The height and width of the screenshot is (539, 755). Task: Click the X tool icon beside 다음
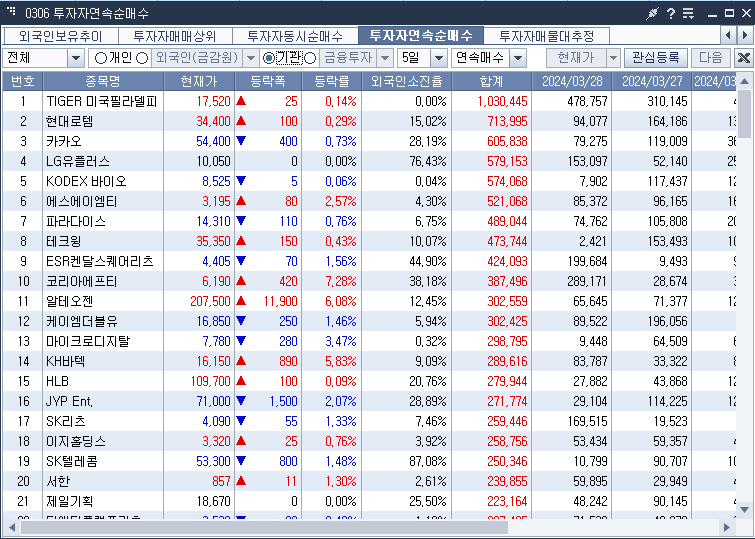(743, 58)
